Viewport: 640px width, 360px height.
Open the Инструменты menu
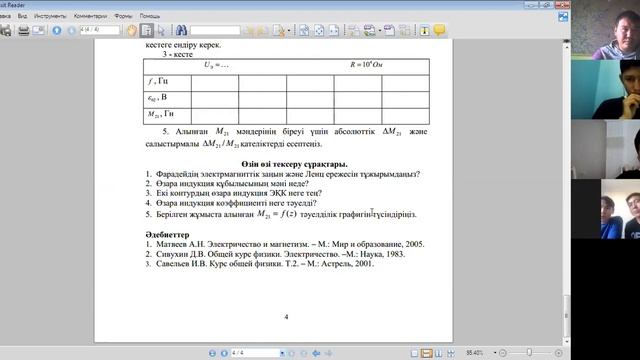click(50, 16)
